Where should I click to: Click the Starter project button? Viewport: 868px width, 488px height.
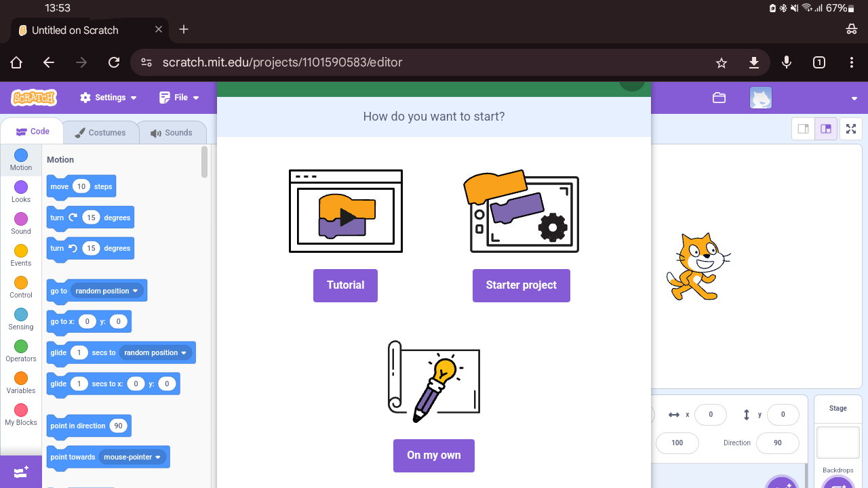[521, 285]
